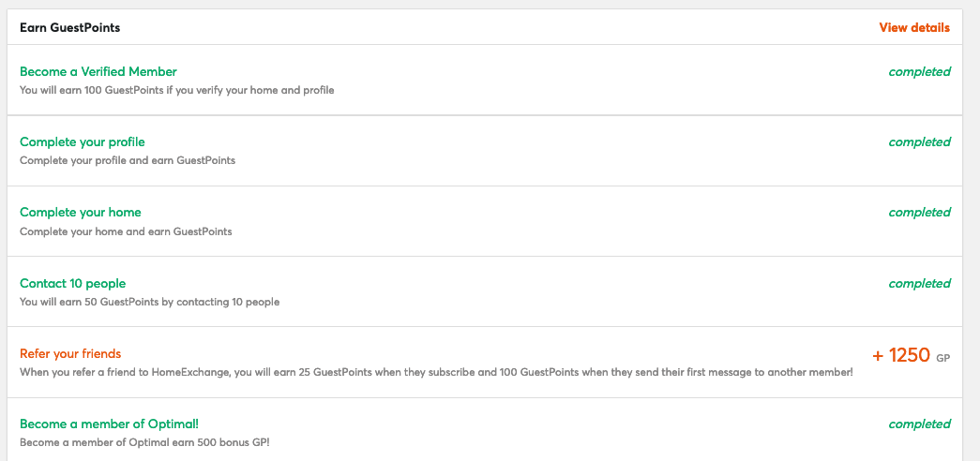The height and width of the screenshot is (461, 980).
Task: Click completed status for Complete your home
Action: [x=919, y=213]
